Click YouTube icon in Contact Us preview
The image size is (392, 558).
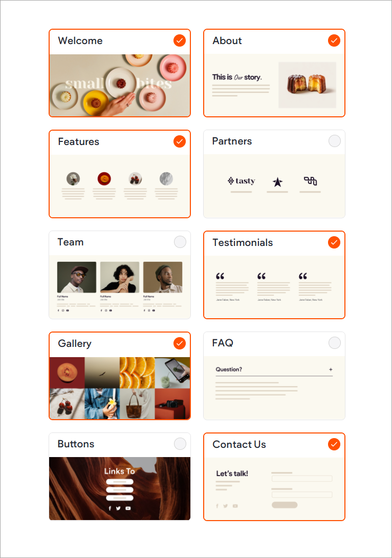click(235, 506)
